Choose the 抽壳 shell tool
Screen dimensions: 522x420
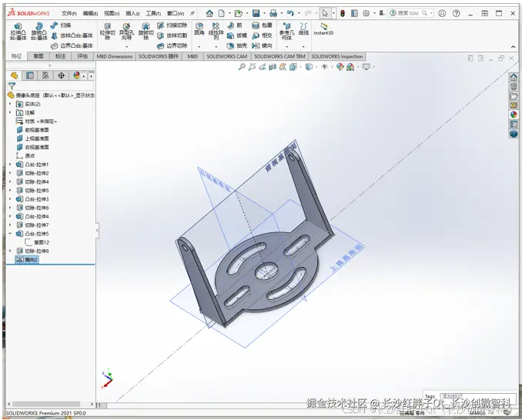coord(237,45)
